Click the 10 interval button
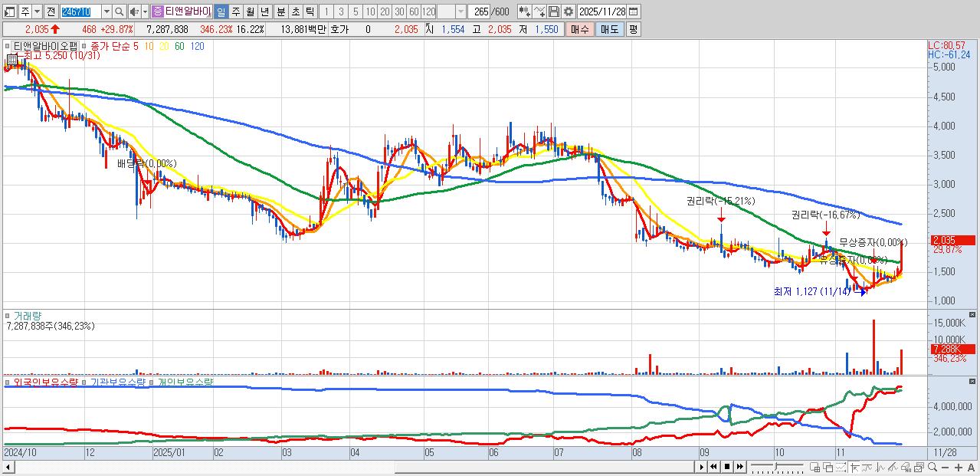 370,11
